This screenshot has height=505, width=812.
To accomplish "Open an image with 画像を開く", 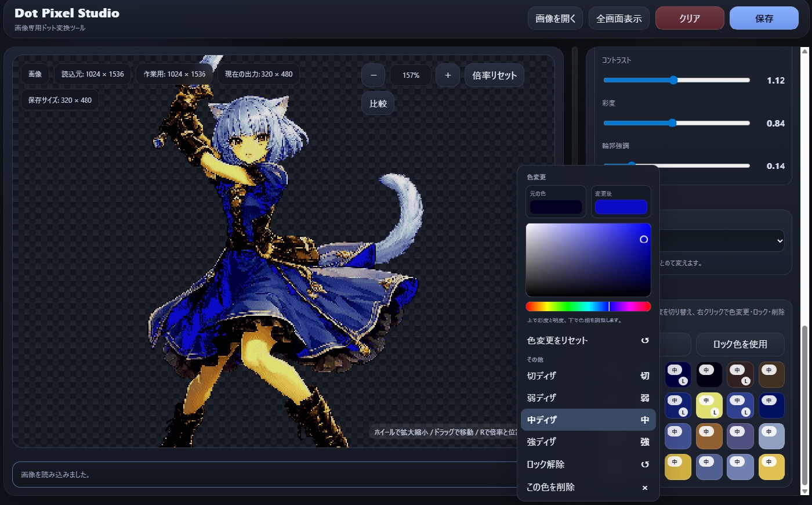I will click(555, 19).
